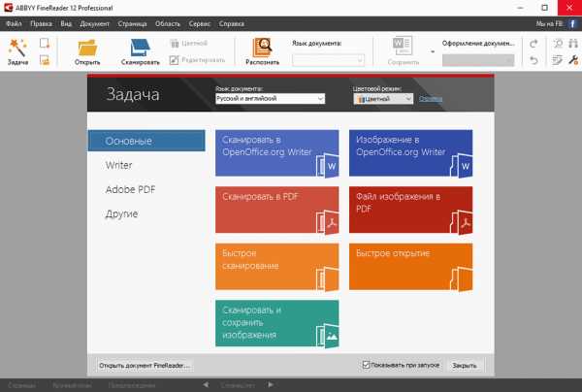
Task: Launch the Файл изображения в PDF tile
Action: (x=410, y=210)
